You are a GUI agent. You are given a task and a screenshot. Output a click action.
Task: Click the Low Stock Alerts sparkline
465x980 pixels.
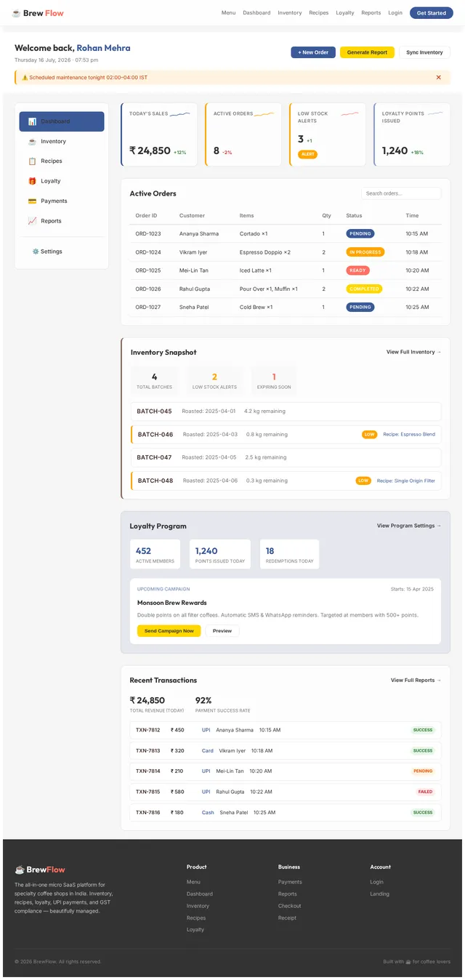tap(349, 113)
